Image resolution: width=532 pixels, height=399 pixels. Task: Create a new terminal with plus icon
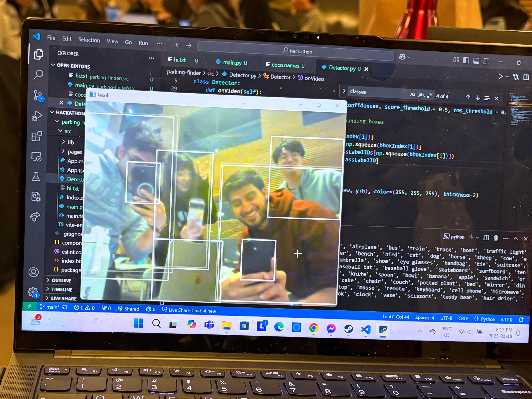click(471, 237)
